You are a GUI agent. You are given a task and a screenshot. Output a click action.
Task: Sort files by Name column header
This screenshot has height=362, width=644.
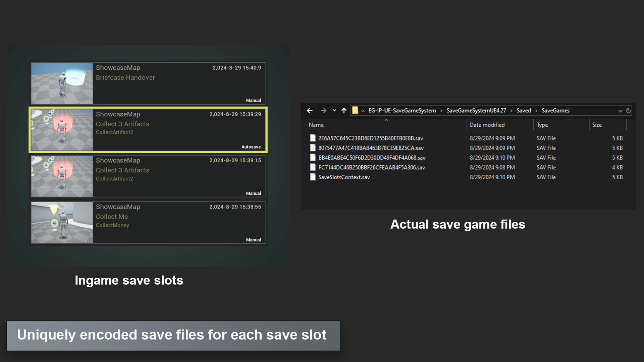316,125
